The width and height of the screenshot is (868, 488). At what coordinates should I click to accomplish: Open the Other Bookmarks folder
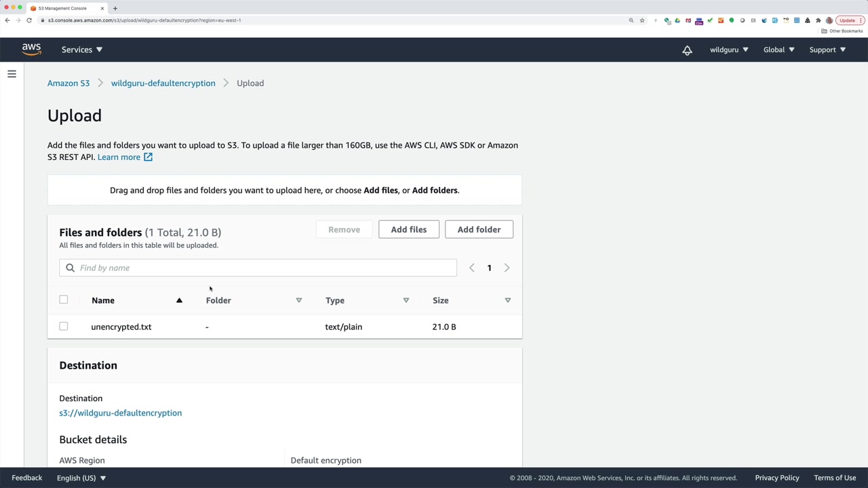842,31
